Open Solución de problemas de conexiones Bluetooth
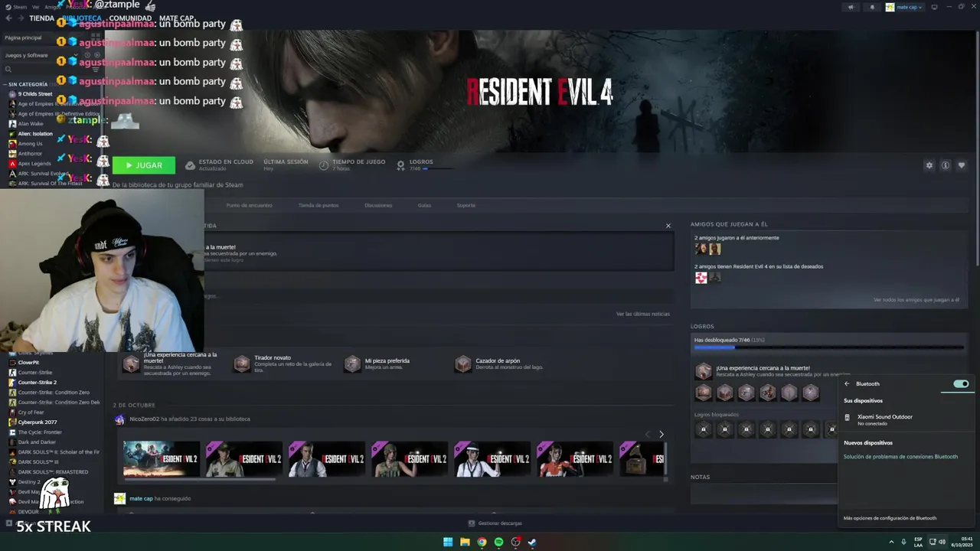The width and height of the screenshot is (980, 551). click(900, 457)
